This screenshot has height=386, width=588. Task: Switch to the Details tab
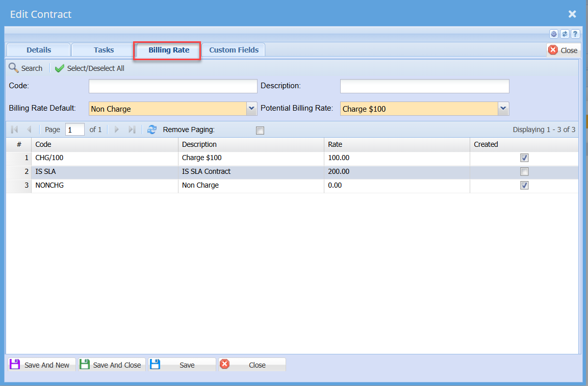[x=39, y=50]
